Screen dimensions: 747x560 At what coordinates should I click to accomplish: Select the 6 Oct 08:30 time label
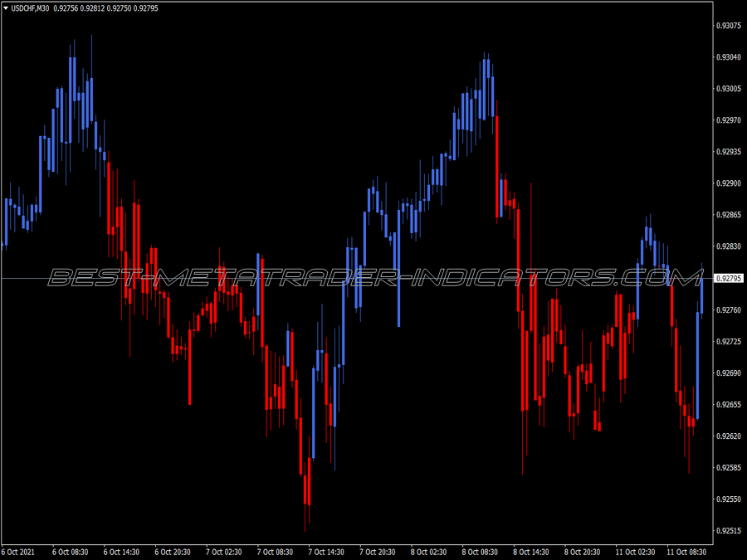[x=70, y=552]
